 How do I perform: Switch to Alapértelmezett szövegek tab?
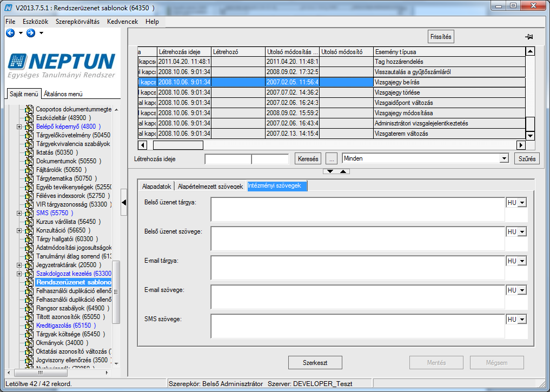pyautogui.click(x=210, y=186)
